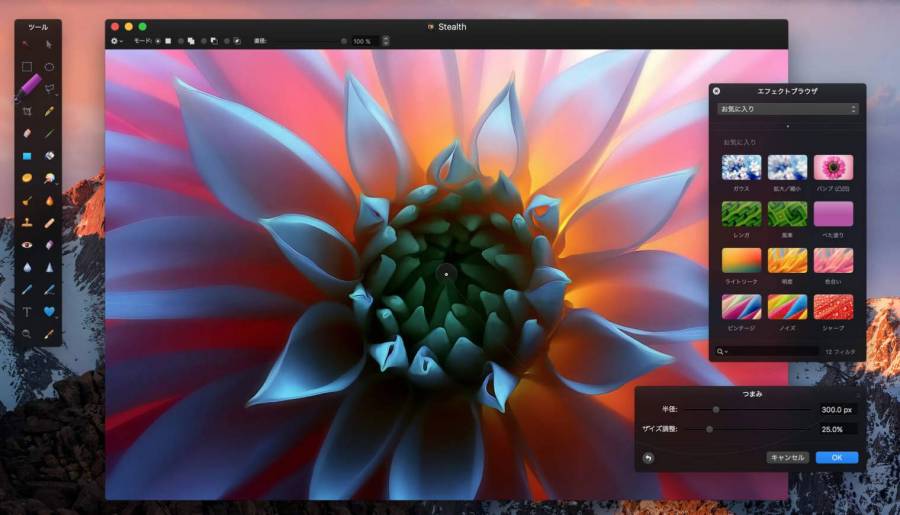Image resolution: width=900 pixels, height=515 pixels.
Task: Select the Elliptical Marquee tool
Action: pyautogui.click(x=49, y=67)
